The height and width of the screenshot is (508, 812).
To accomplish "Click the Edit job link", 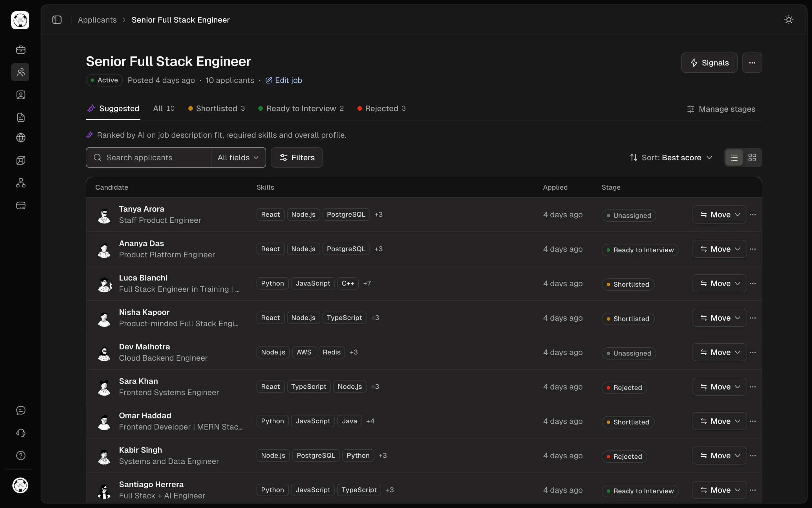I will tap(284, 80).
